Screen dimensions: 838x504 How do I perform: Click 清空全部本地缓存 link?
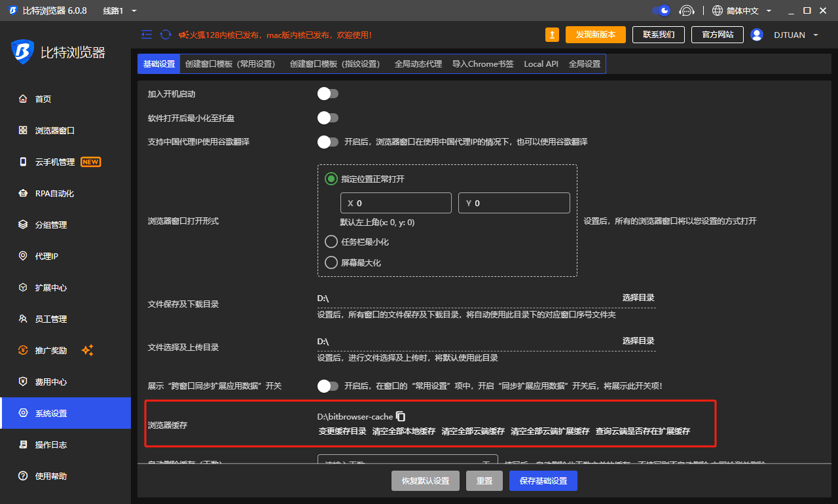(404, 431)
